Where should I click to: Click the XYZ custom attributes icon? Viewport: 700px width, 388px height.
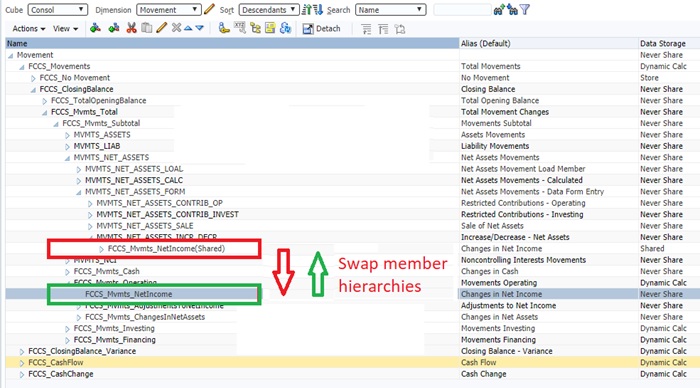click(240, 28)
